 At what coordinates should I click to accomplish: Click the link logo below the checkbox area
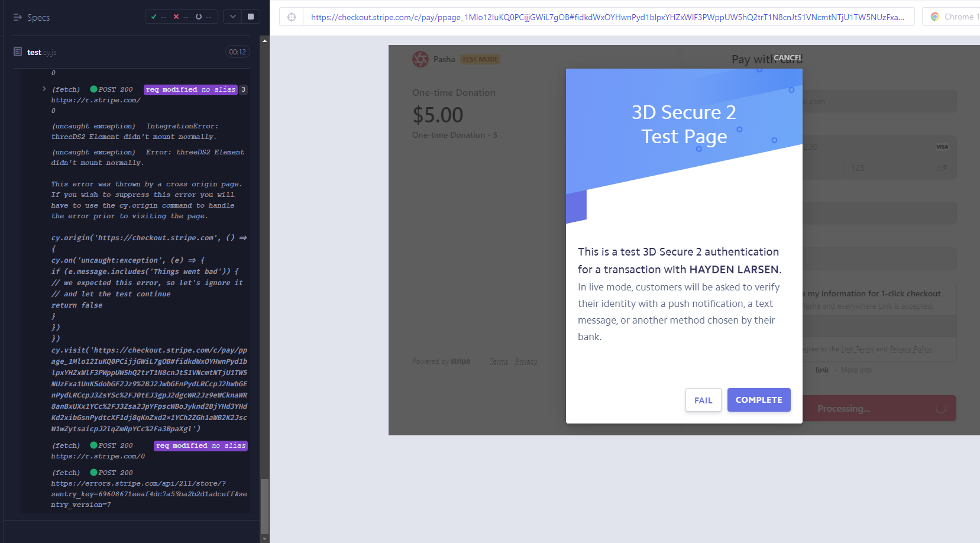point(822,370)
